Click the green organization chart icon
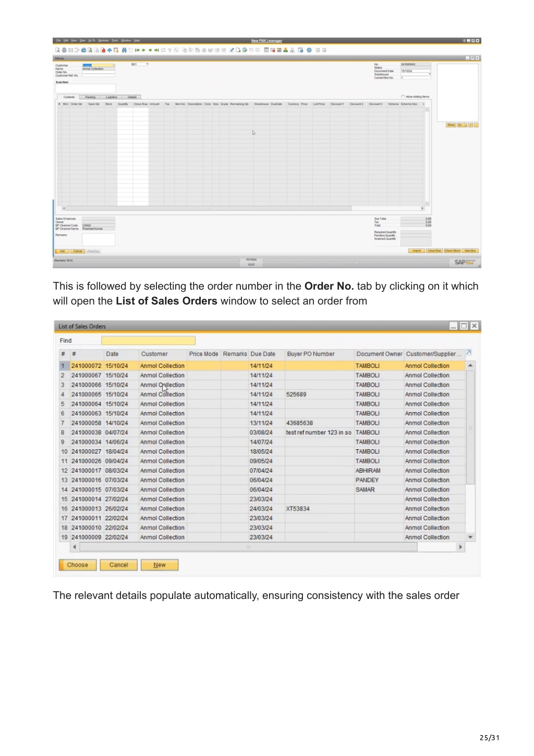534x756 pixels. (286, 50)
